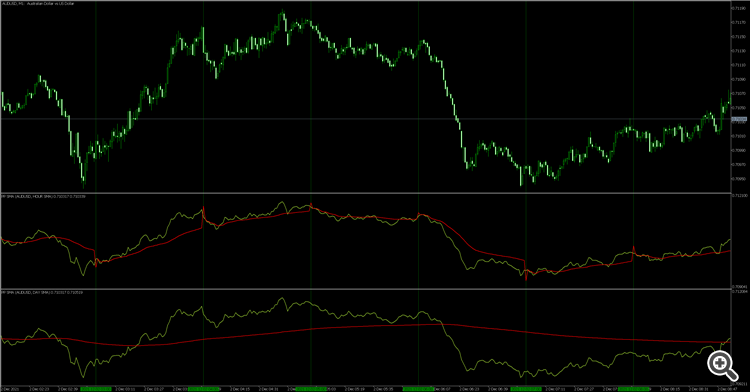Click the '2 Dec 08:15' time label

click(670, 389)
